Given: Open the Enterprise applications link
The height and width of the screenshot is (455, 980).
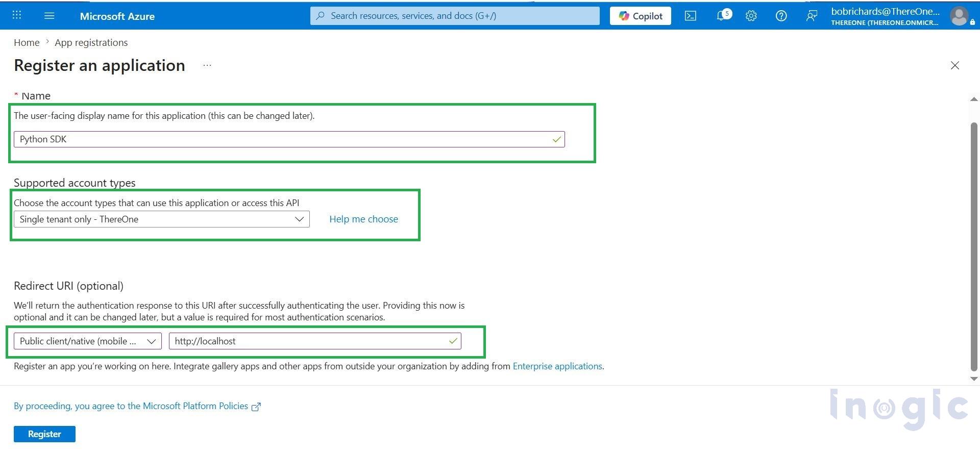Looking at the screenshot, I should (557, 366).
